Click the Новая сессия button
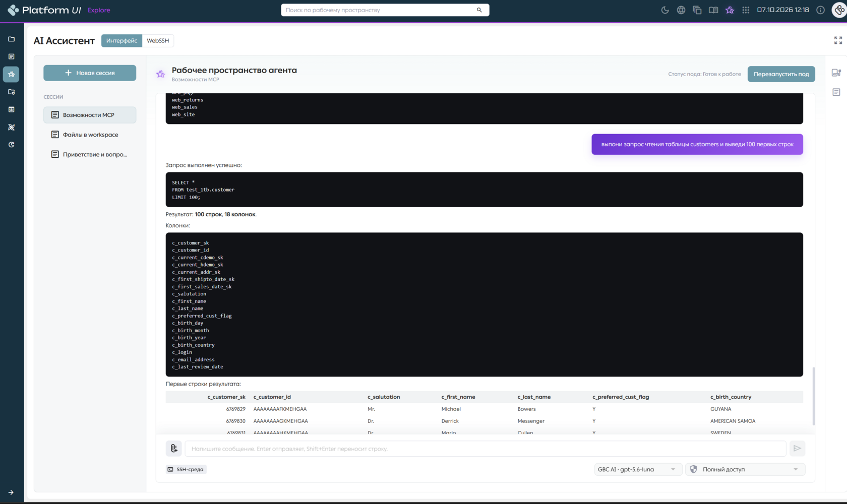The width and height of the screenshot is (847, 504). coord(90,73)
